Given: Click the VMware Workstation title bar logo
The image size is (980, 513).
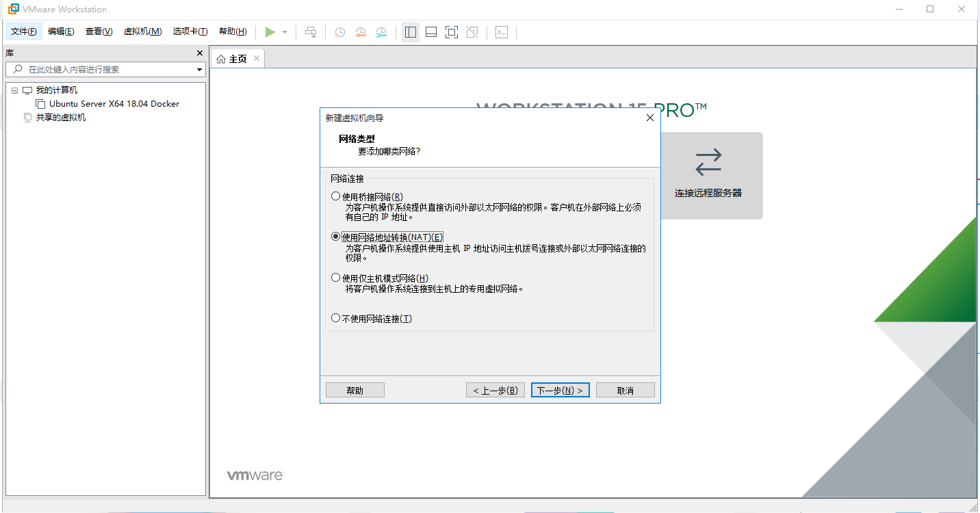Looking at the screenshot, I should (x=13, y=10).
